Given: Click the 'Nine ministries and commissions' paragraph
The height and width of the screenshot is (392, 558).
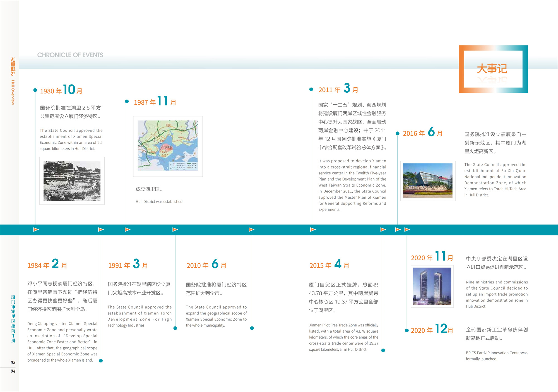Looking at the screenshot, I should point(497,294).
